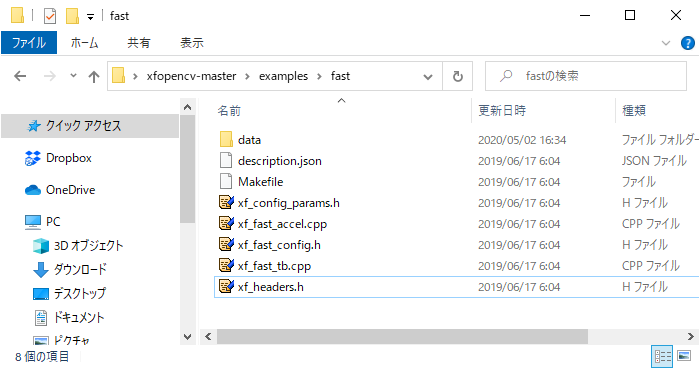The width and height of the screenshot is (700, 369).
Task: Expand the address bar history dropdown
Action: (428, 77)
